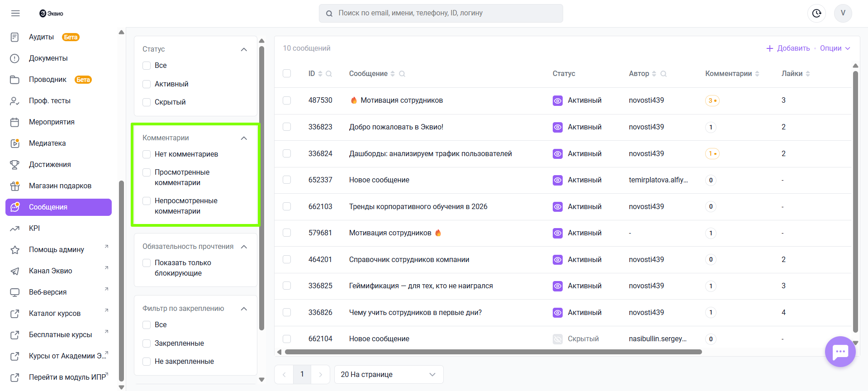Viewport: 868px width, 391px height.
Task: Open message Тренды корпоративного обучения в 2026
Action: pyautogui.click(x=418, y=207)
